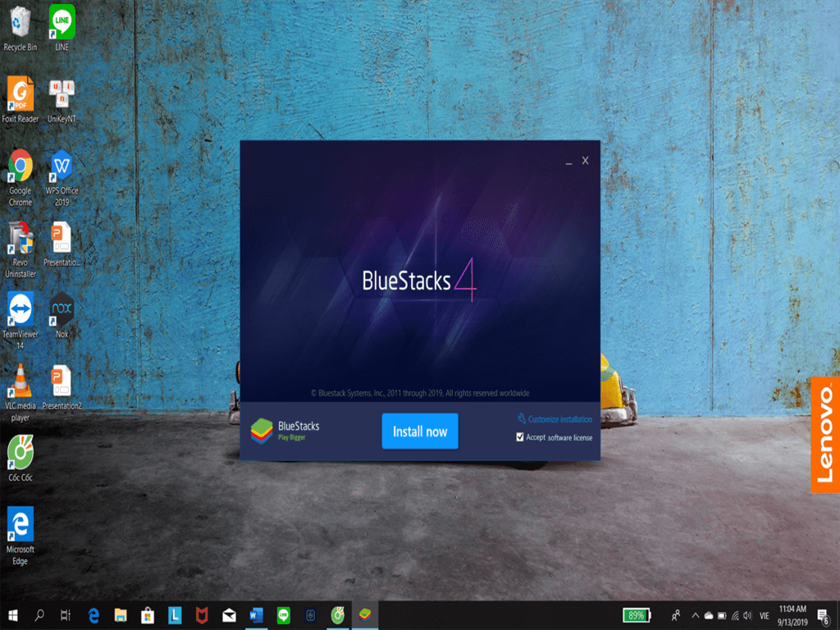
Task: Click the BlueStacks logo in installer footer
Action: coord(262,431)
